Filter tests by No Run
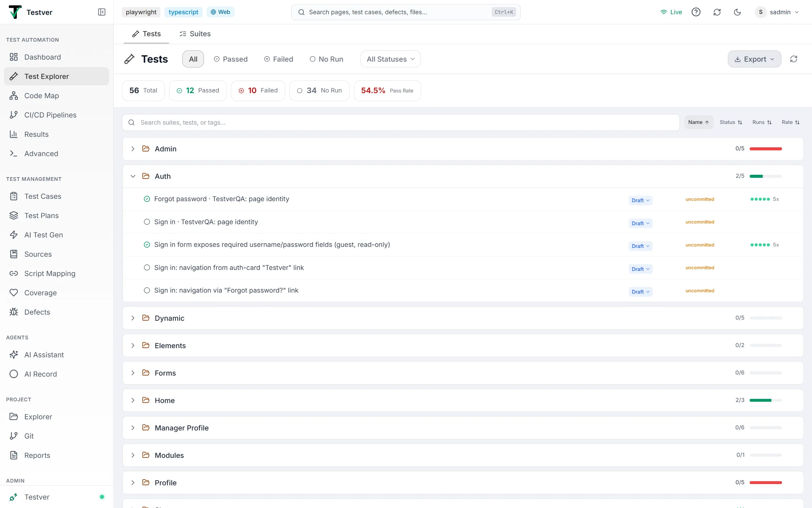 coord(326,59)
